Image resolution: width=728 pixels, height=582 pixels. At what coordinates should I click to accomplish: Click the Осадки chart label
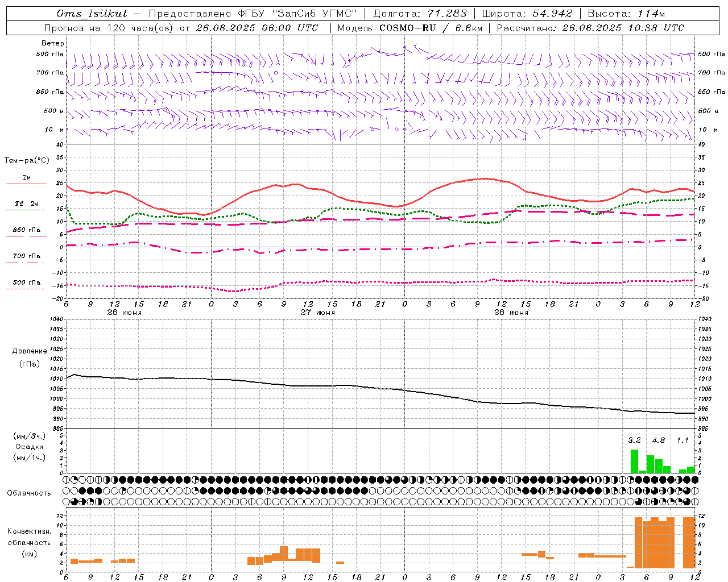click(x=30, y=447)
